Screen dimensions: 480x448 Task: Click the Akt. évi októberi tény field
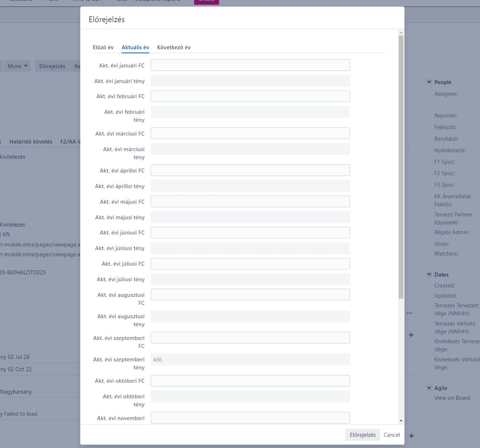pos(250,397)
